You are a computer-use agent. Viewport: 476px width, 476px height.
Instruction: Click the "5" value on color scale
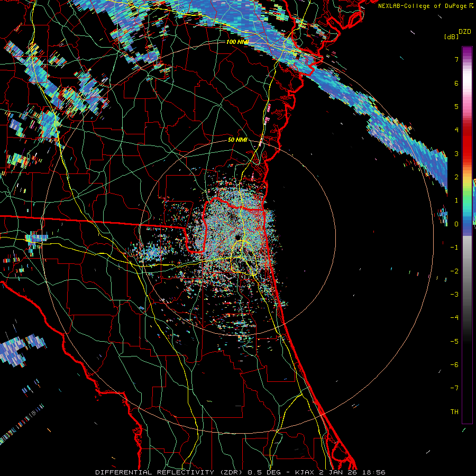point(456,106)
